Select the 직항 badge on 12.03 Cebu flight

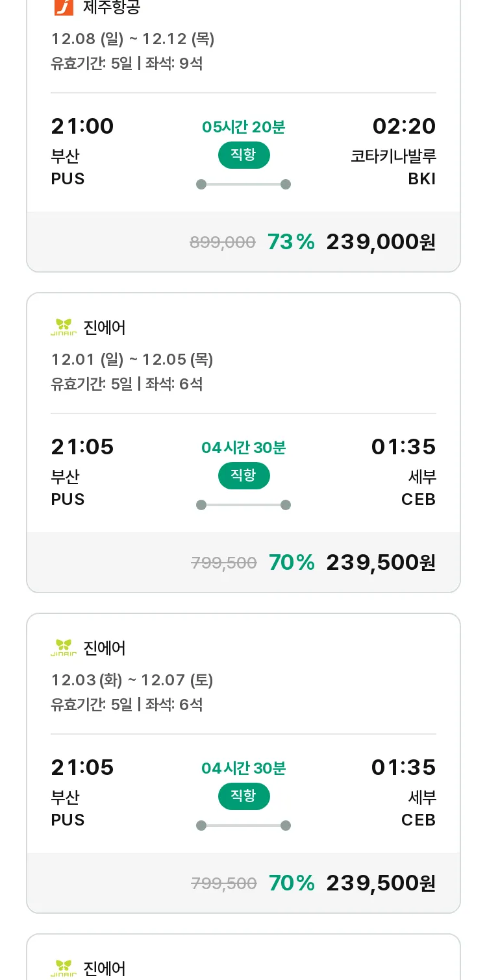[243, 796]
